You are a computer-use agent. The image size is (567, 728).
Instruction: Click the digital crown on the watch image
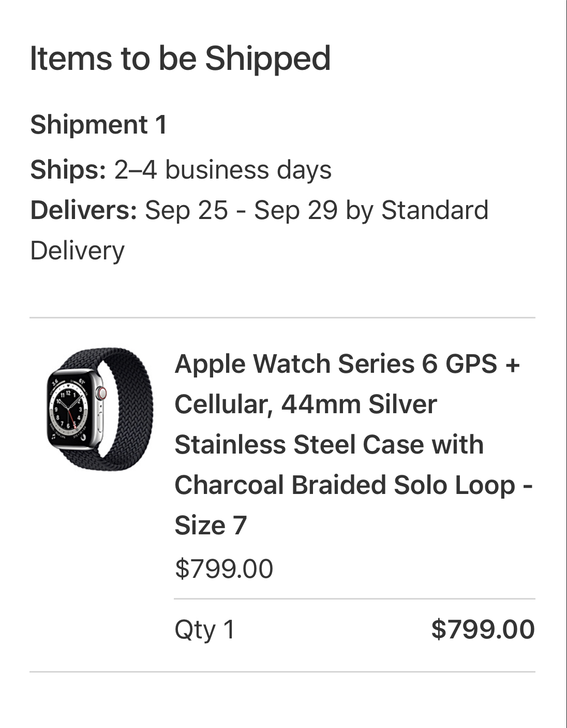101,393
